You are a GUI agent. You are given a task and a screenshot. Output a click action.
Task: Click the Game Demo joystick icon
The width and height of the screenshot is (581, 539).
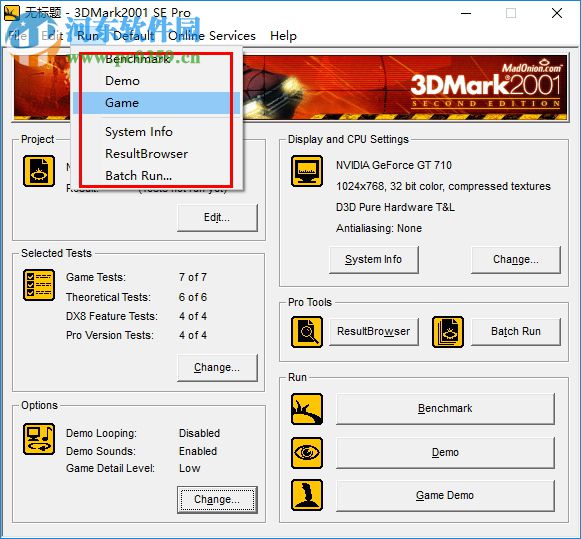coord(307,495)
